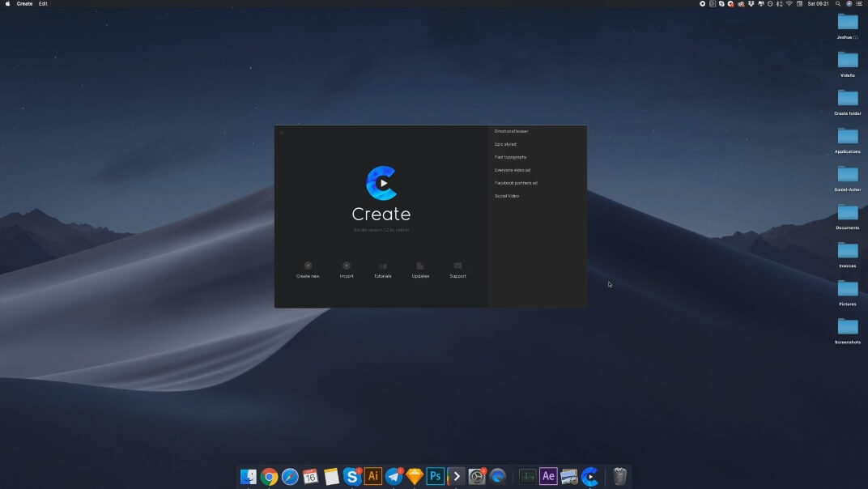Click the Dropbox menu bar icon
This screenshot has width=868, height=489.
pos(751,3)
